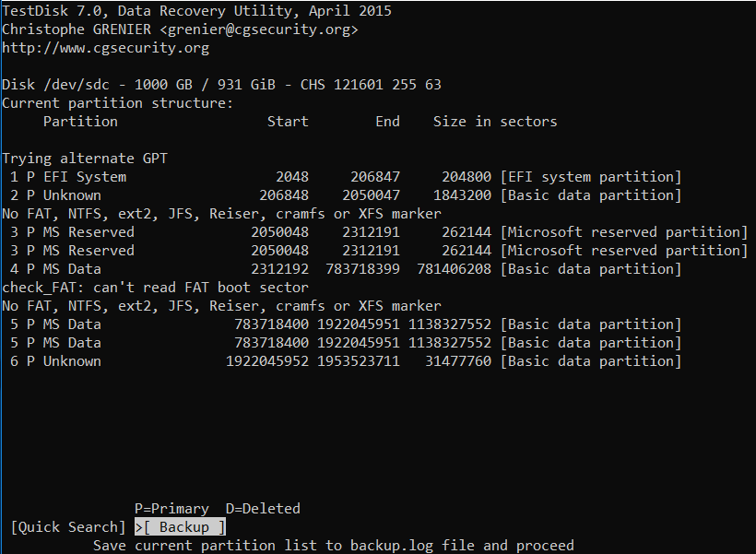This screenshot has width=756, height=554.
Task: Select the 2 P Unknown partition row
Action: tap(345, 195)
